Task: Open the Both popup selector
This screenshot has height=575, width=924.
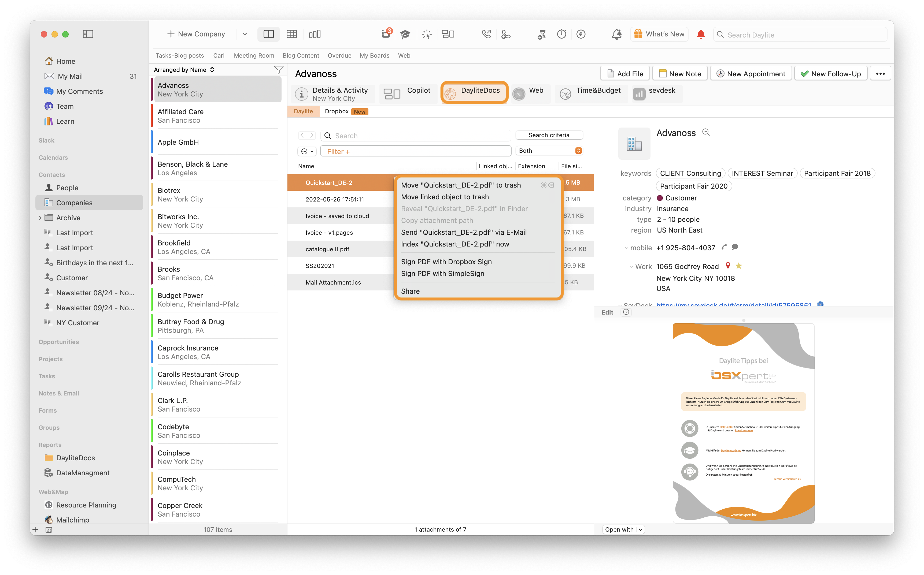Action: (x=549, y=151)
